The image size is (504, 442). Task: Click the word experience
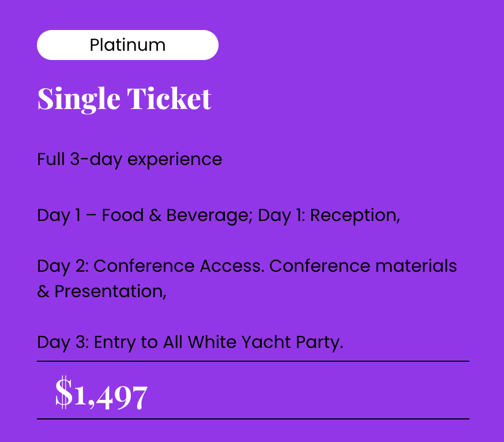click(x=175, y=160)
